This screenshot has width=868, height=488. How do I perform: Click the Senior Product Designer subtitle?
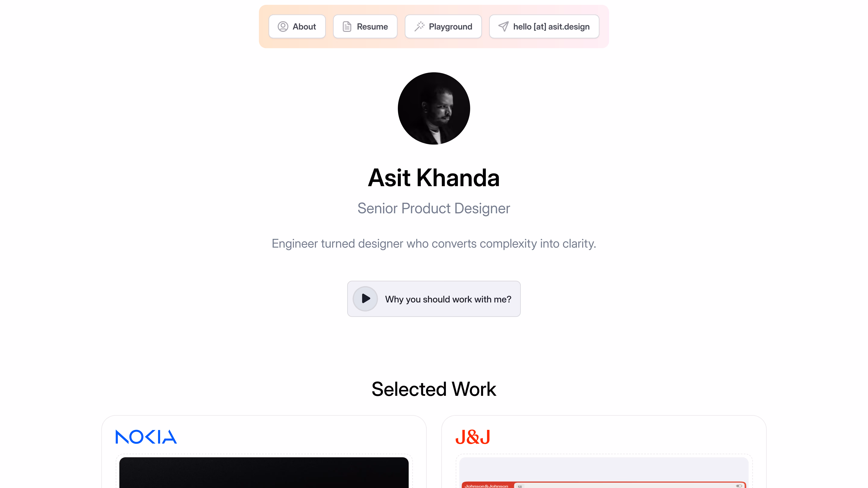434,208
